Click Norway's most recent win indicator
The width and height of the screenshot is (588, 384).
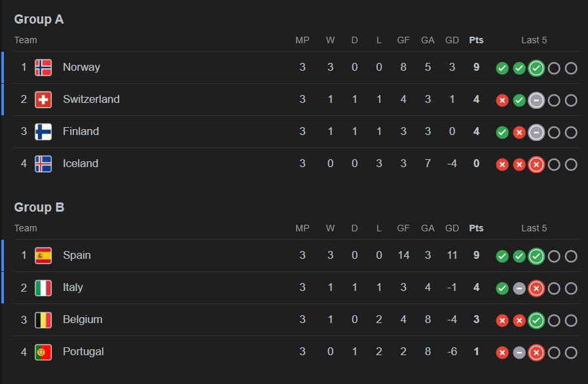click(536, 68)
